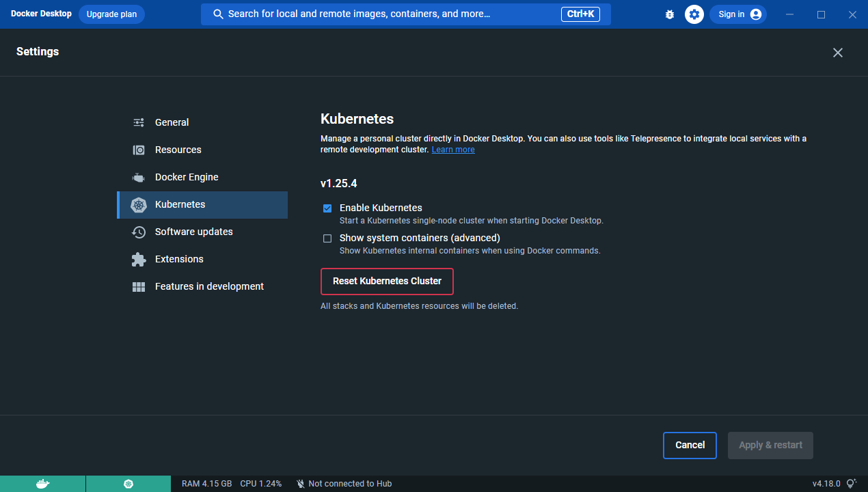Open Features in development section
868x492 pixels.
pos(202,286)
